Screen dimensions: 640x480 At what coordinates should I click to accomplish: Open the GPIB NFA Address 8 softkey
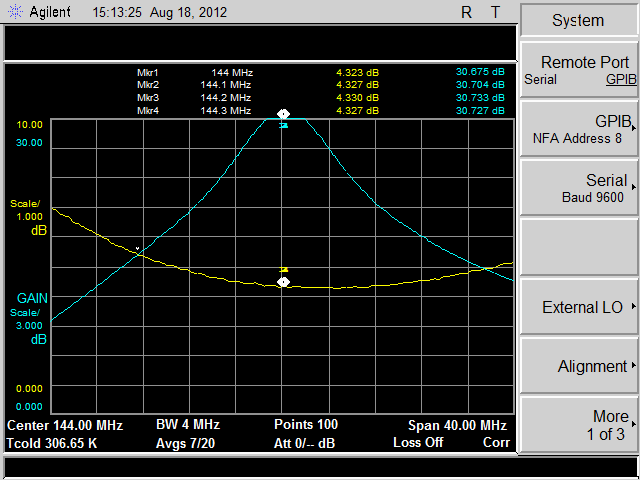tap(579, 129)
